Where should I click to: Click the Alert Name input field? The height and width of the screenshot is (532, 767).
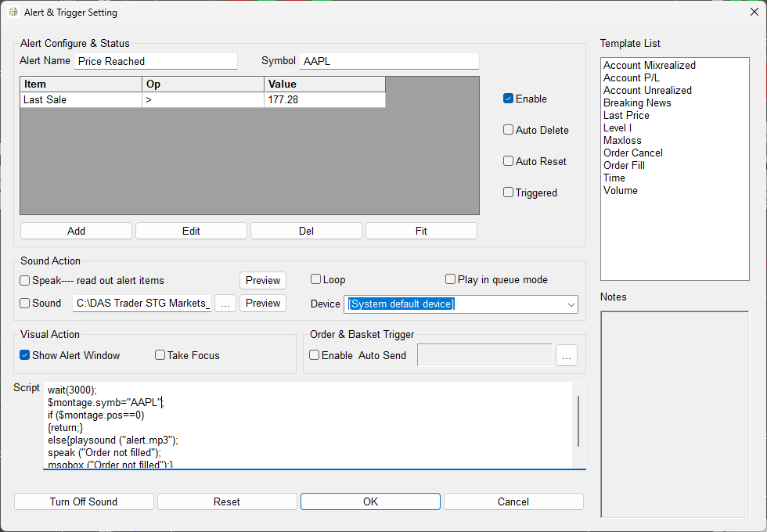click(x=156, y=61)
